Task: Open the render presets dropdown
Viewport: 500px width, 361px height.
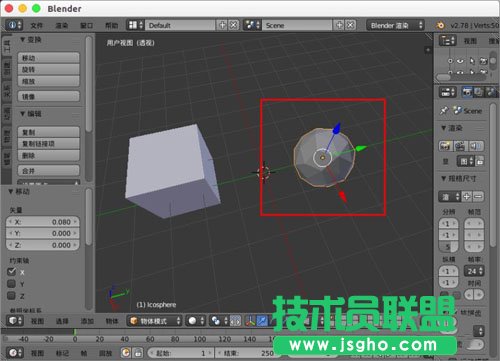Action: tap(450, 197)
